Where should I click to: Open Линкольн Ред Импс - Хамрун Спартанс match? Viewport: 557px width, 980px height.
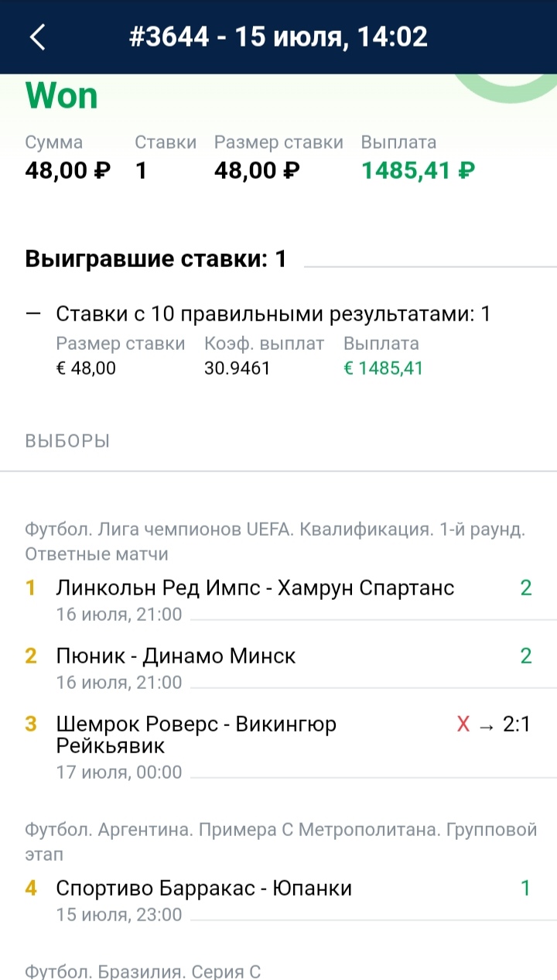click(x=255, y=588)
